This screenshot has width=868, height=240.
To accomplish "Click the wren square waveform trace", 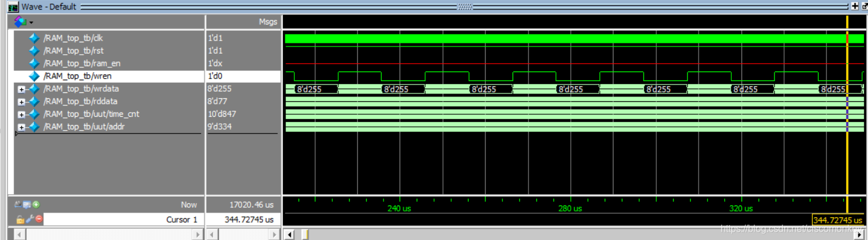I will tap(574, 76).
